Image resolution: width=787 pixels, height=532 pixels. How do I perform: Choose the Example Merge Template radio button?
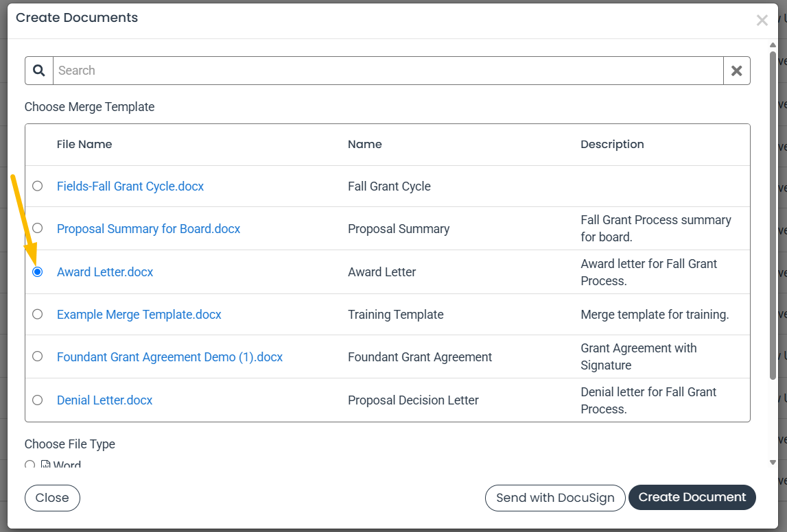38,315
